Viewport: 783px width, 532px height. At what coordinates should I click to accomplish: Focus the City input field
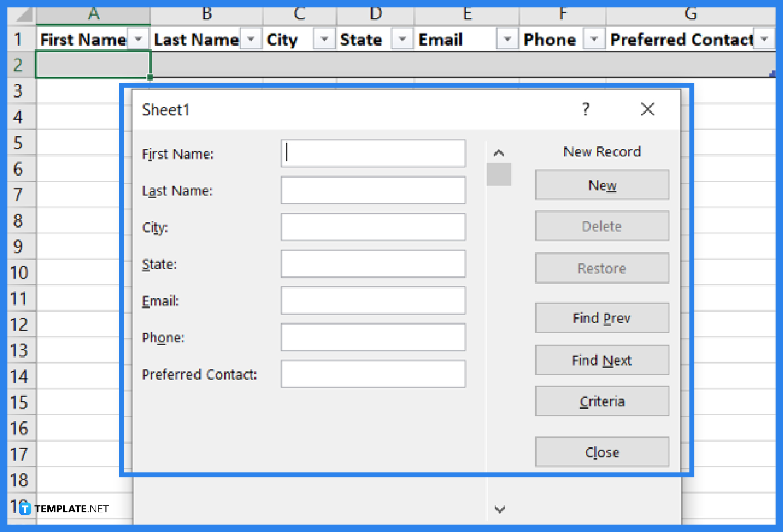point(373,227)
